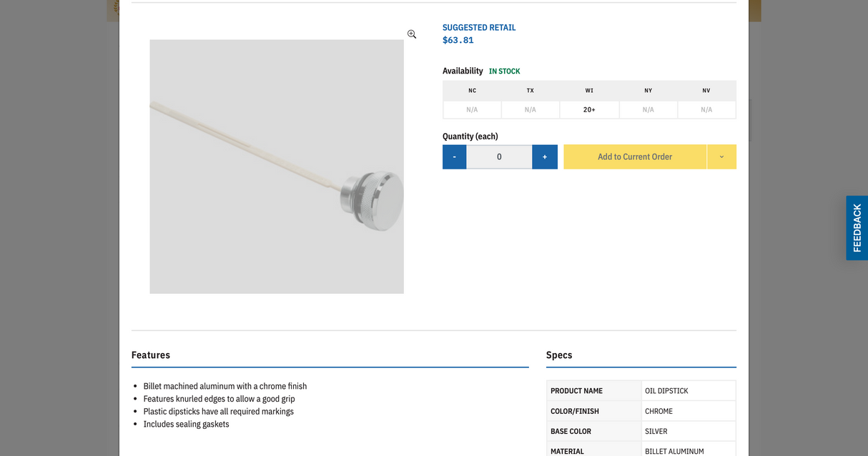Click the 'Includes sealing gaskets' feature line
This screenshot has width=868, height=456.
[x=187, y=424]
